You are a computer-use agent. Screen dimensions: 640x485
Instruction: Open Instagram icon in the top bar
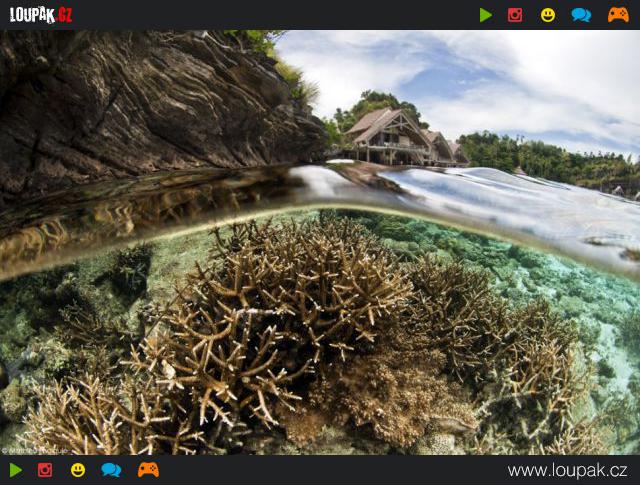(x=515, y=15)
